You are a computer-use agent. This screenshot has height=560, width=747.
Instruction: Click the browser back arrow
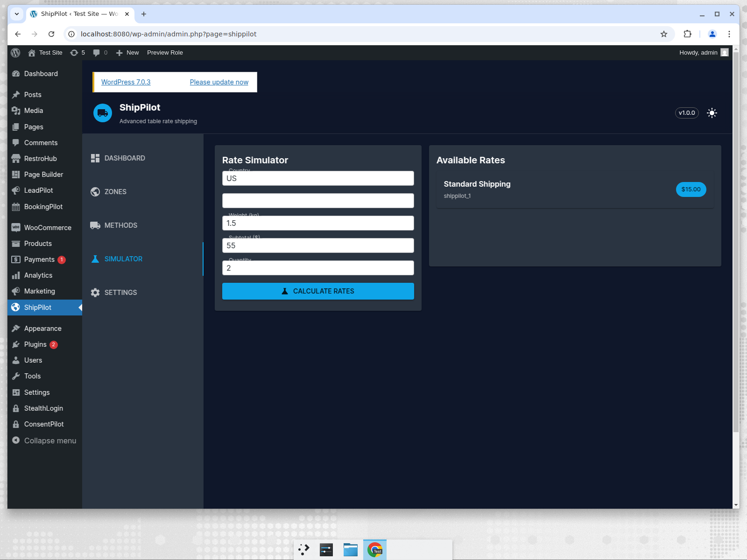pyautogui.click(x=18, y=34)
